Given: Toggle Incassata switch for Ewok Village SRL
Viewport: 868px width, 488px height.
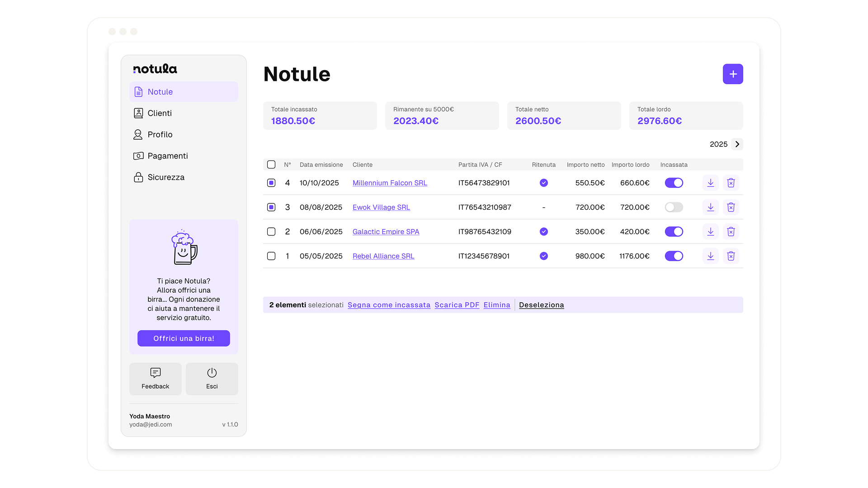Looking at the screenshot, I should (x=674, y=207).
